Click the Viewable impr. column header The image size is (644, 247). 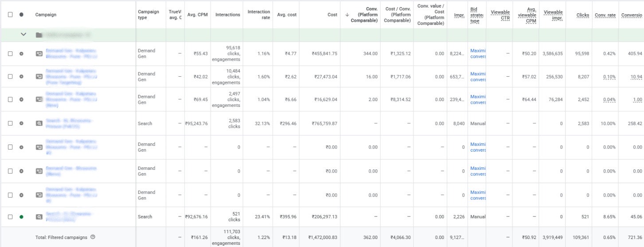pyautogui.click(x=553, y=15)
